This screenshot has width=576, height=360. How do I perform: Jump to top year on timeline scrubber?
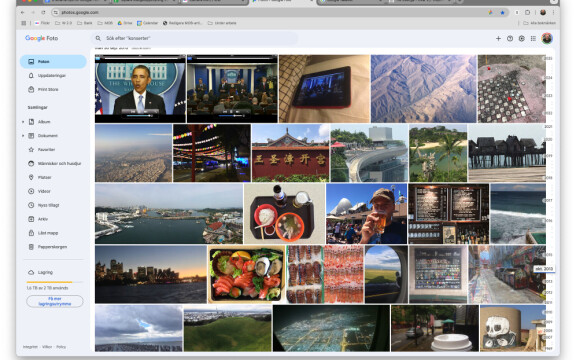tap(548, 58)
